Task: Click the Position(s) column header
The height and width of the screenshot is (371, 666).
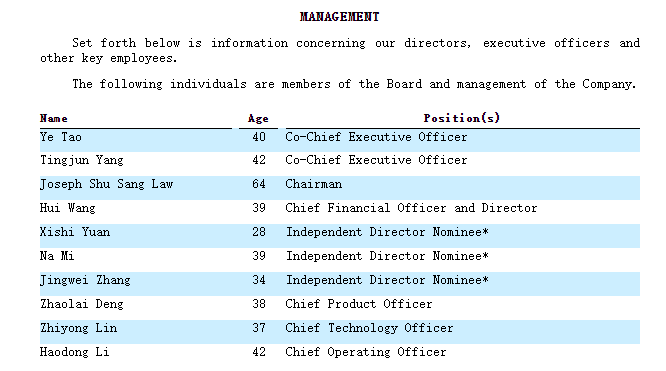Action: pos(462,118)
